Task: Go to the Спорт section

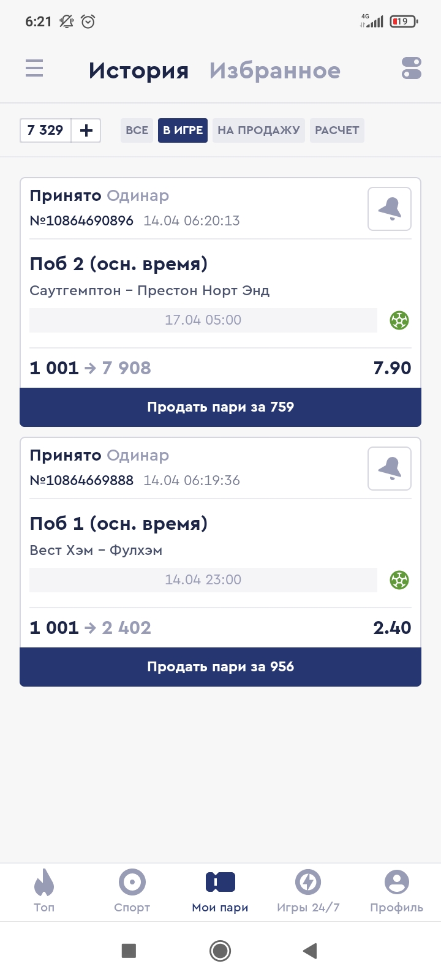Action: 132,891
